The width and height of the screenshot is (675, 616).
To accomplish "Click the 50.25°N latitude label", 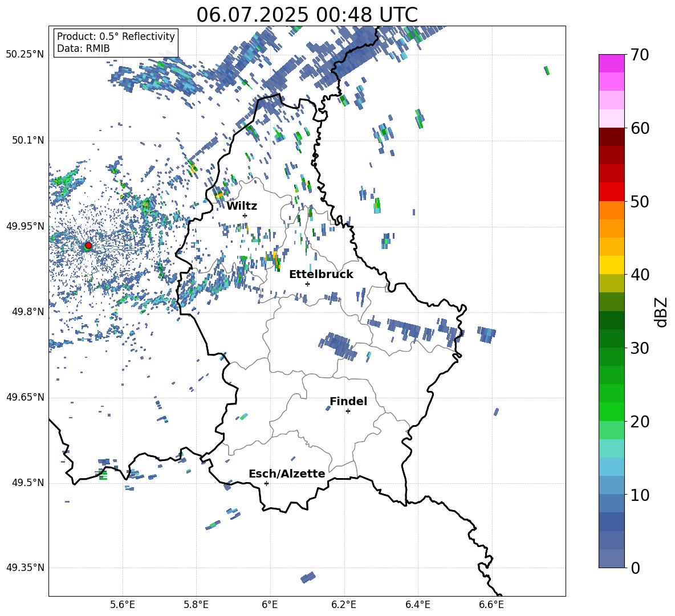I will click(x=25, y=55).
